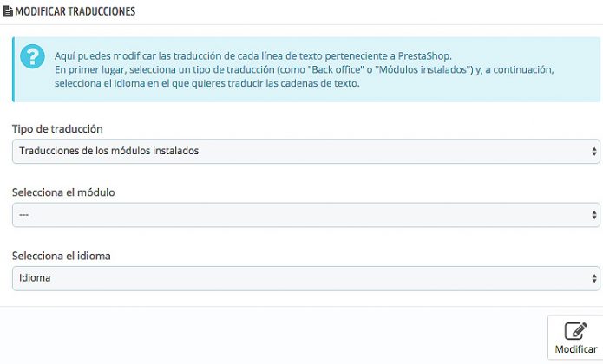Open the 'Traducciones de los módulos instalados' dropdown

point(304,151)
